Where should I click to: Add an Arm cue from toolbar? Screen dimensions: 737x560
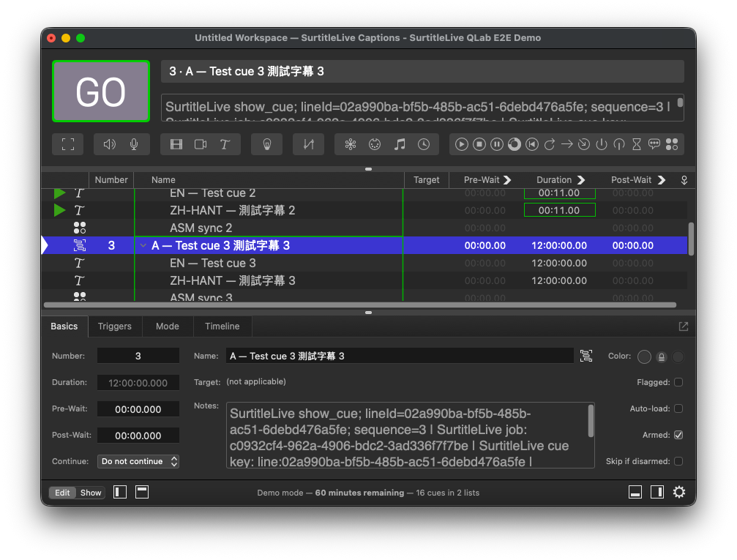(x=602, y=144)
